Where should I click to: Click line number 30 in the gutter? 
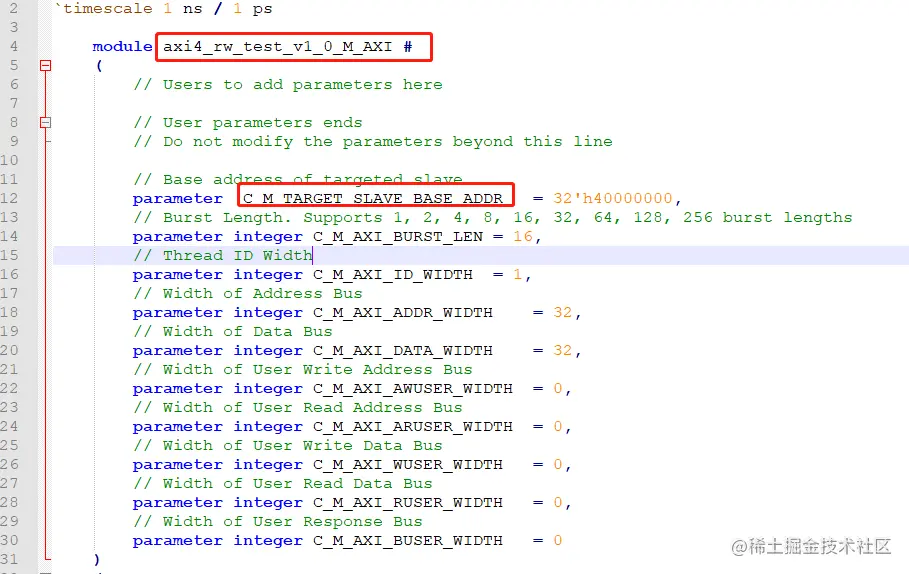[x=9, y=540]
